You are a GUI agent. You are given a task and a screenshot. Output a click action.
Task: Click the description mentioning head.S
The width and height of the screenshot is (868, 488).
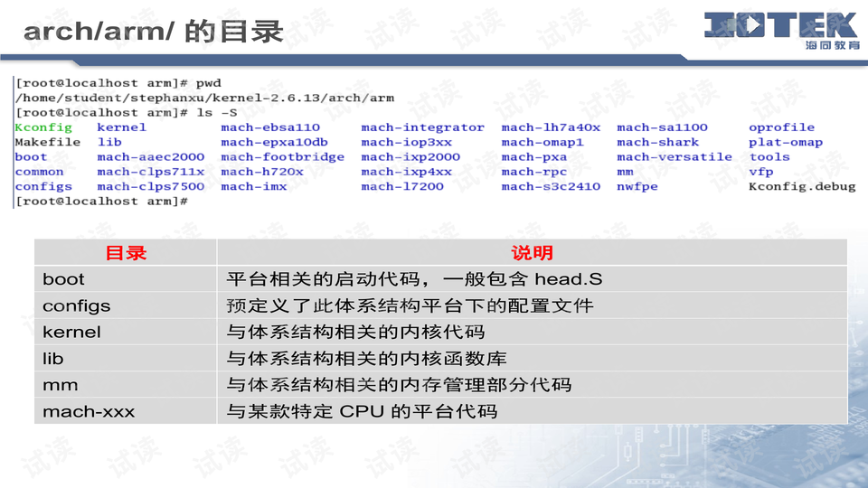(414, 279)
